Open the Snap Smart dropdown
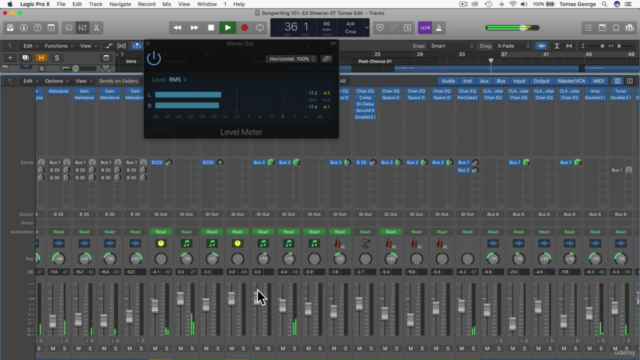The width and height of the screenshot is (640, 360). click(452, 46)
